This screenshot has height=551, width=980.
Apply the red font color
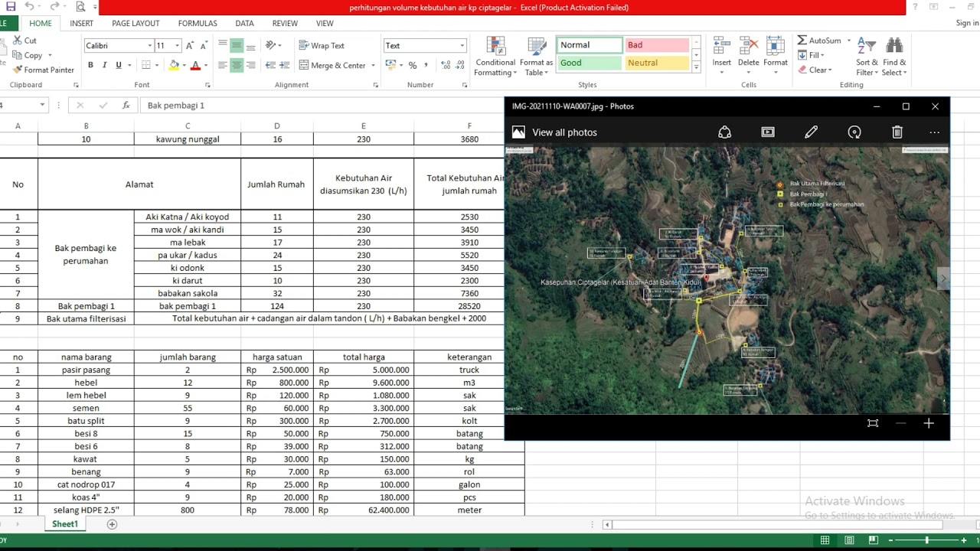pyautogui.click(x=195, y=66)
